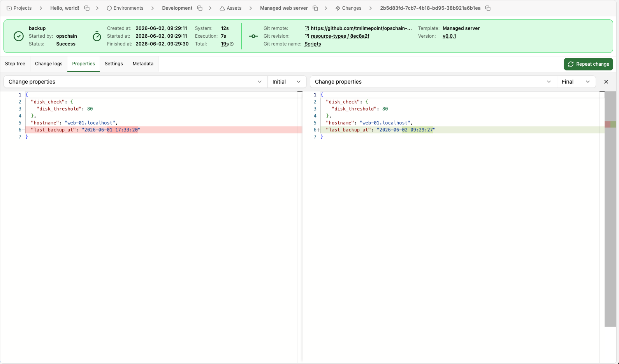Screen dimensions: 619x364
Task: Copy the change ID 2b5d83fd
Action: tap(488, 8)
